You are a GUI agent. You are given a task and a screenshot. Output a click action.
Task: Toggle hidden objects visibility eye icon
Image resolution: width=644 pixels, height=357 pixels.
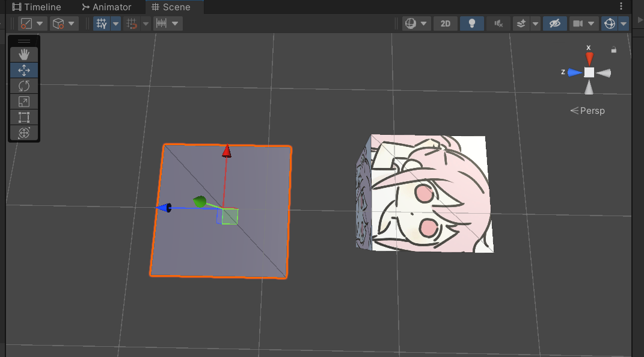coord(555,23)
